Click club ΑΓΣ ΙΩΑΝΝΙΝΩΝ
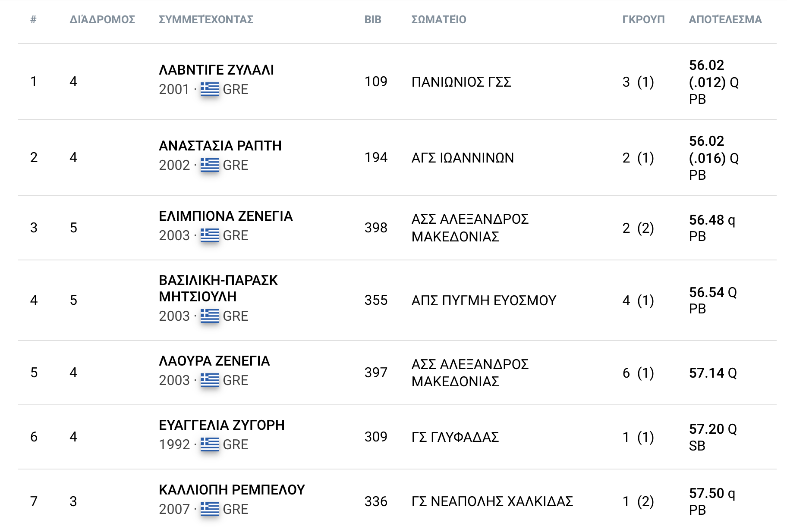Viewport: 787px width, 532px height. [x=463, y=158]
